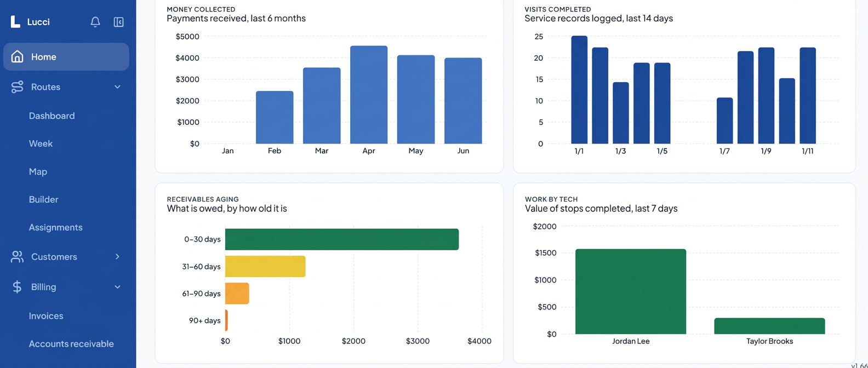Viewport: 868px width, 368px height.
Task: Click the orange 61–90 days receivables bar
Action: point(237,294)
